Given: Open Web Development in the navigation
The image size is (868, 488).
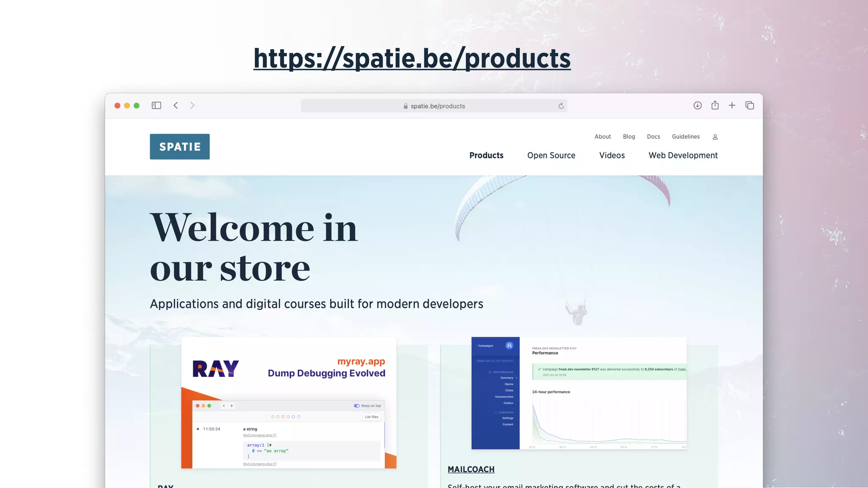Looking at the screenshot, I should (683, 155).
